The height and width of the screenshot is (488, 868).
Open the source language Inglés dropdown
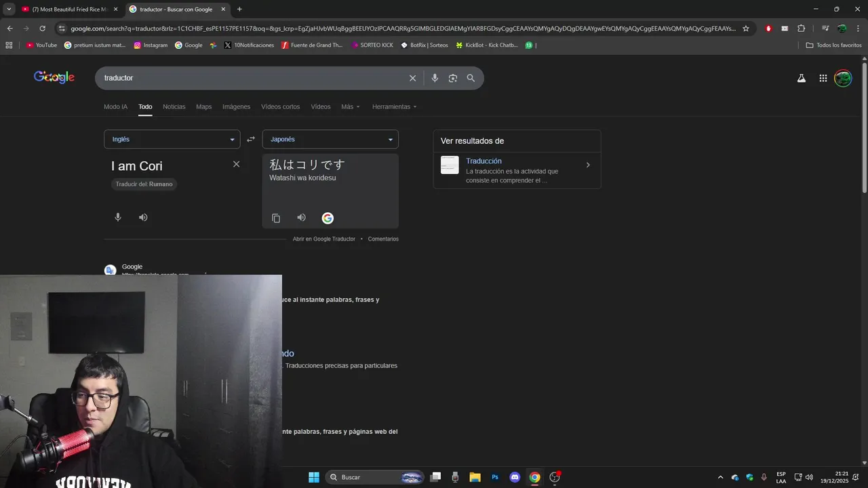[172, 139]
